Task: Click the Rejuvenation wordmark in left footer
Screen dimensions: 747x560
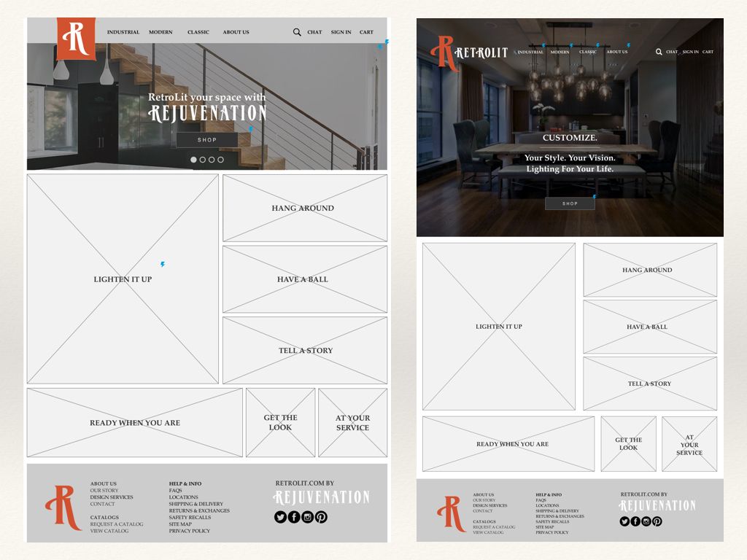Action: 322,497
